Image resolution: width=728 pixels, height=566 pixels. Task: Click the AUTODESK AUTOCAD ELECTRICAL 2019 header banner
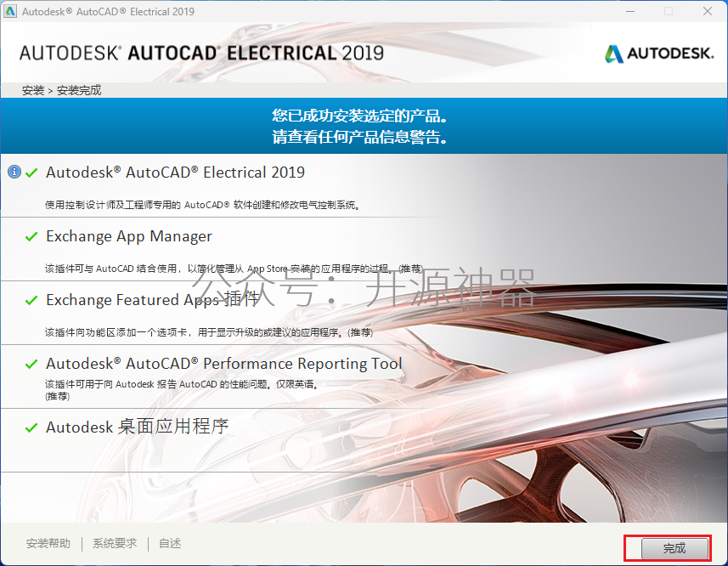201,53
